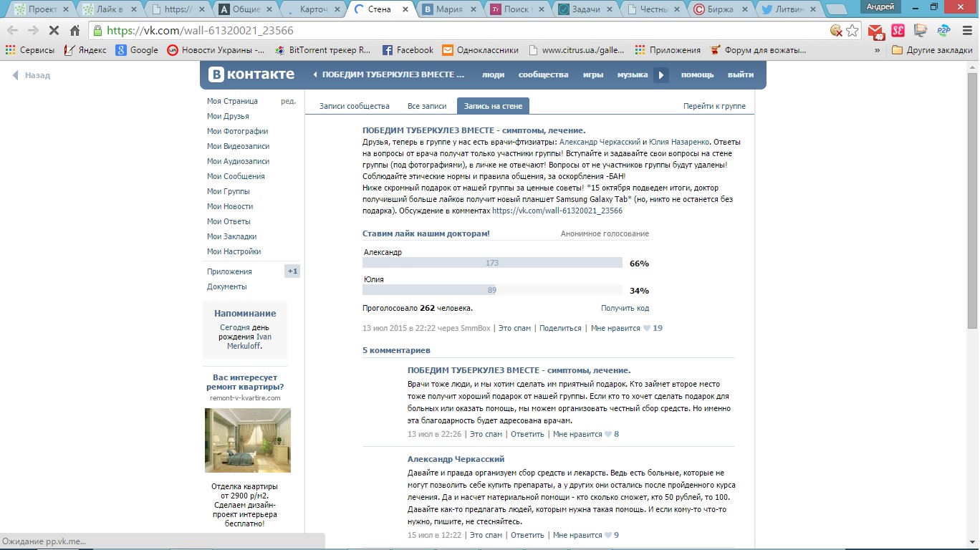Open the Другие закладки folder
This screenshot has height=550, width=980.
932,50
